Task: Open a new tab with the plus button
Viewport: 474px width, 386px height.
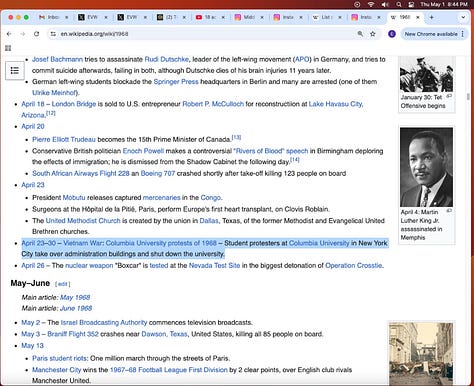Action: pyautogui.click(x=431, y=17)
